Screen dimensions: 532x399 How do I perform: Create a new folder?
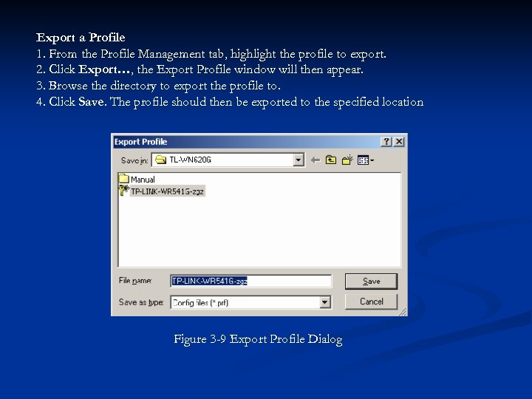pos(347,160)
